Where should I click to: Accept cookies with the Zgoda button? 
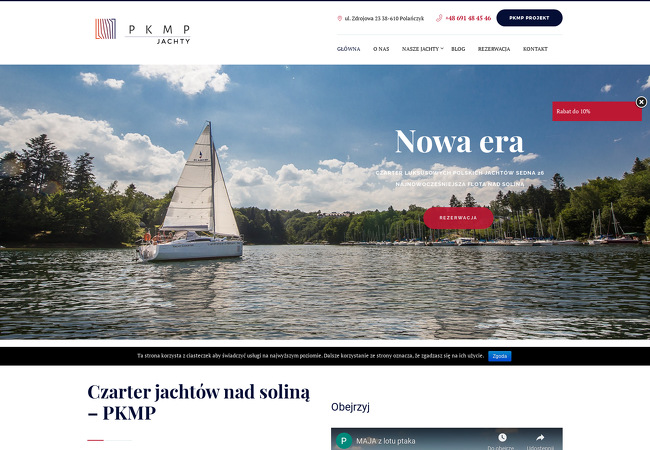500,356
